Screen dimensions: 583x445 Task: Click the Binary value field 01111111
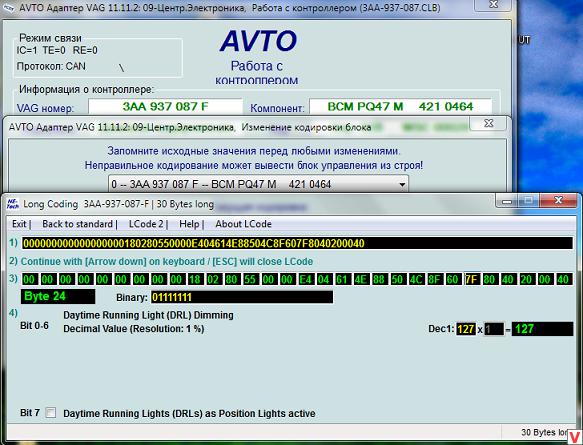[242, 297]
